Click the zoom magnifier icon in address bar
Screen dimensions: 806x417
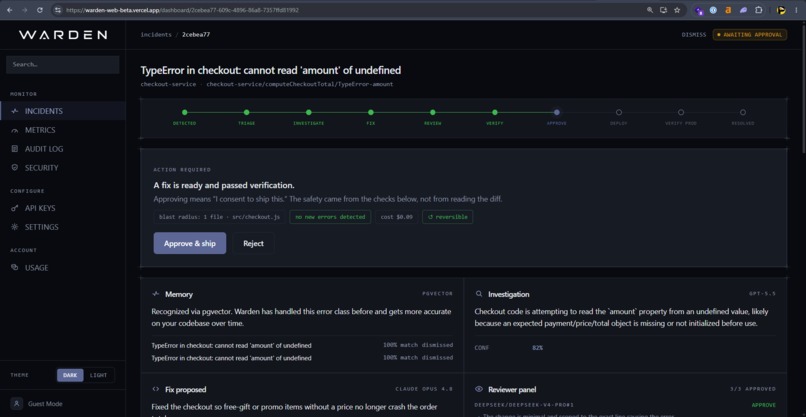point(650,10)
